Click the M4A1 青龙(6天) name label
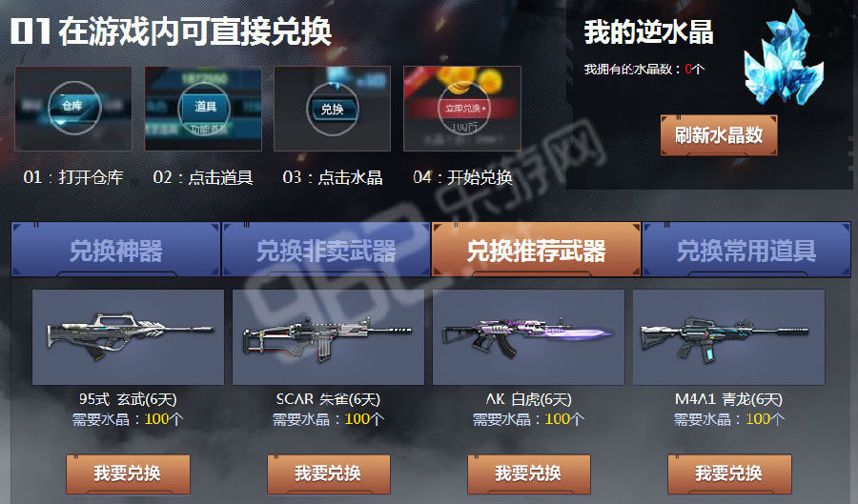The image size is (858, 504). coord(729,399)
